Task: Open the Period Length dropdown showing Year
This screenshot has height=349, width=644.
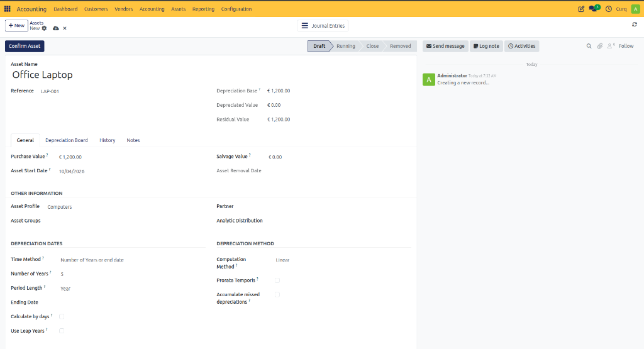Action: click(132, 289)
